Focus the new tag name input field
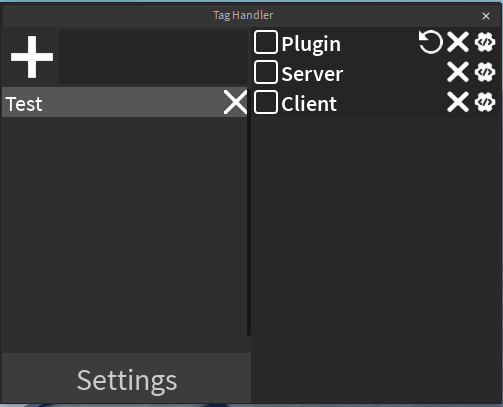The image size is (503, 407). [x=153, y=57]
